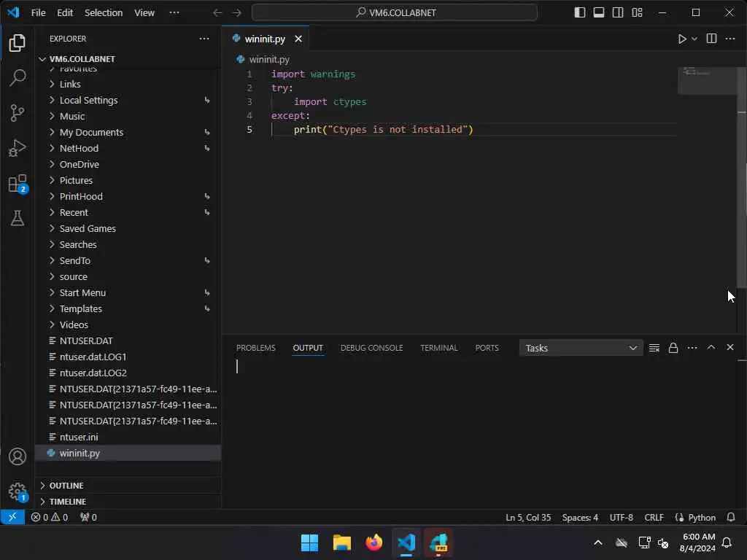This screenshot has height=560, width=747.
Task: Open the run options dropdown arrow
Action: pyautogui.click(x=694, y=39)
